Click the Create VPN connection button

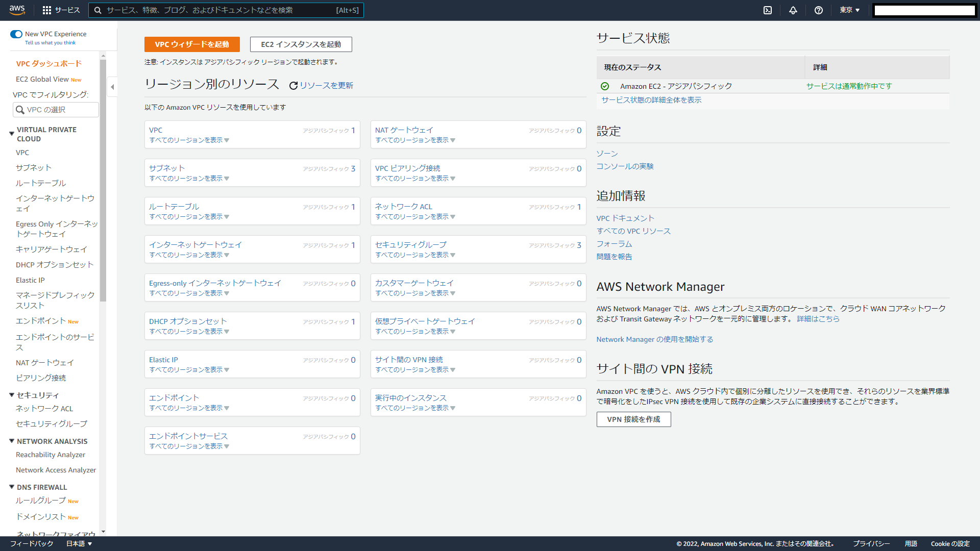tap(633, 419)
